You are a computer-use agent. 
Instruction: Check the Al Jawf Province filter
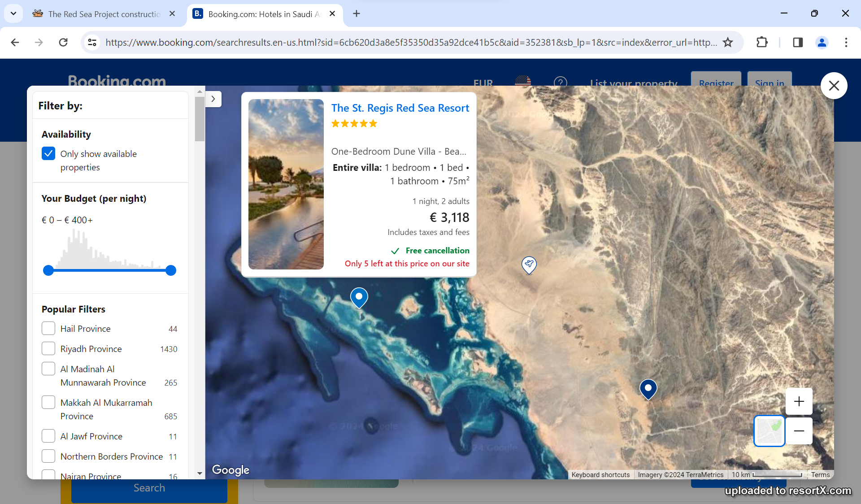[x=48, y=436]
